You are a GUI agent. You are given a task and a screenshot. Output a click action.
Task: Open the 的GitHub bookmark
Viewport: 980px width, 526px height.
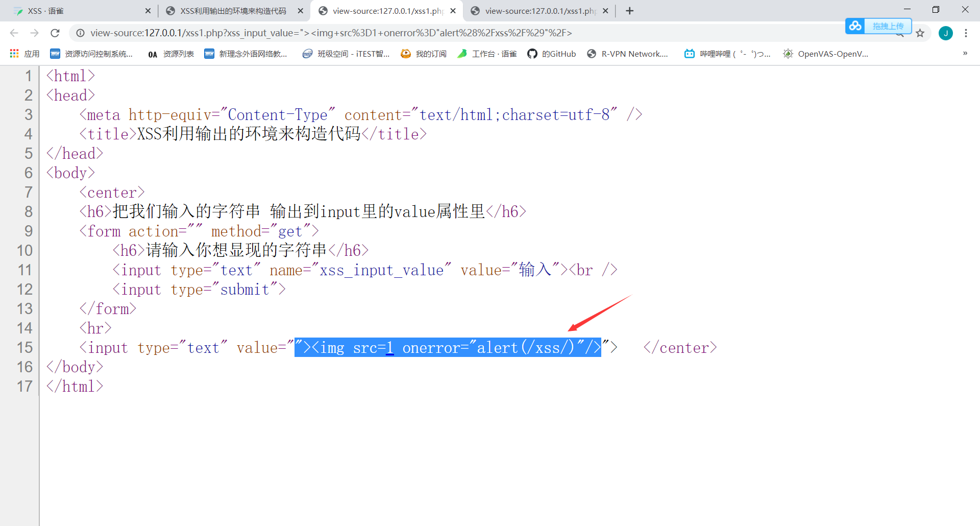551,54
